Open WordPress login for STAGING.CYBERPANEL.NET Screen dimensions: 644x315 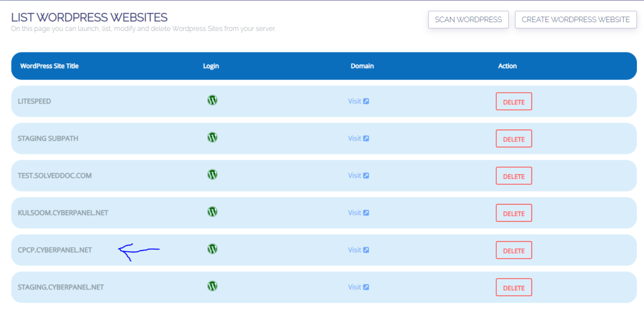(212, 286)
